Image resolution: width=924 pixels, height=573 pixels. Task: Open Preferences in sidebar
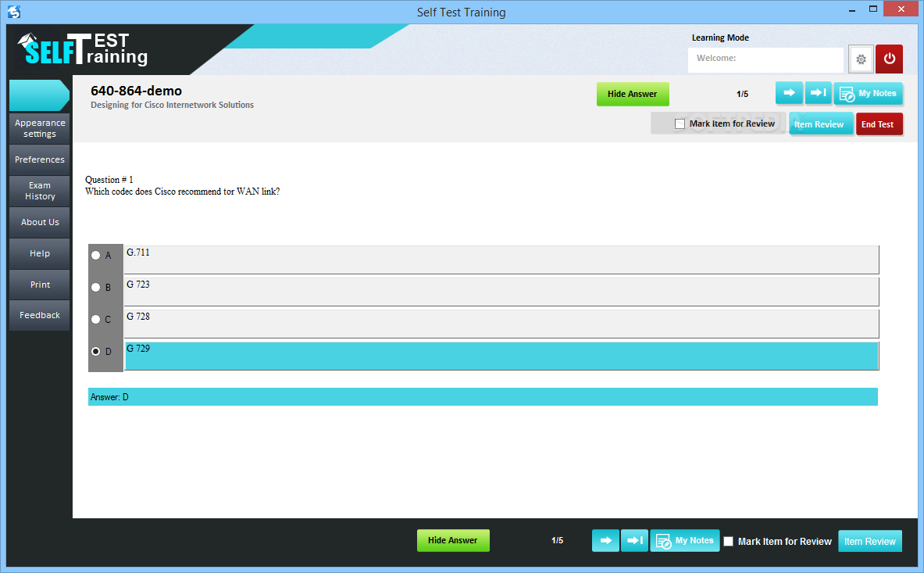pyautogui.click(x=40, y=159)
